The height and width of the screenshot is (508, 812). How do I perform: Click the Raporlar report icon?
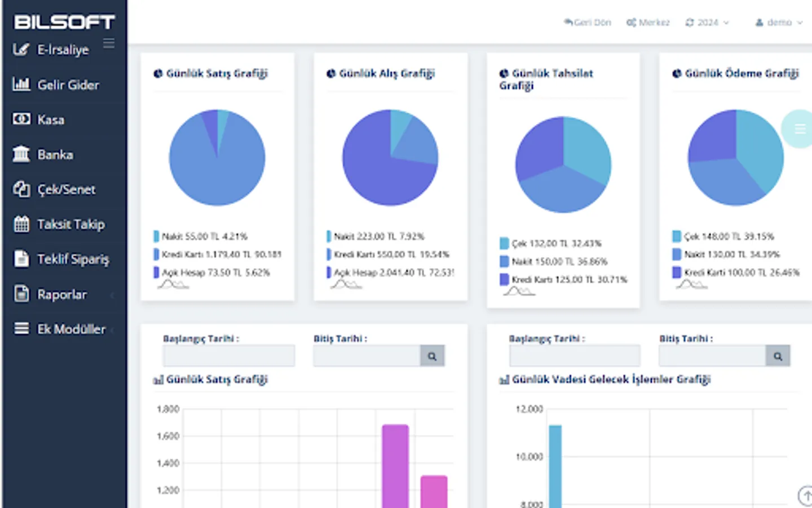click(21, 294)
